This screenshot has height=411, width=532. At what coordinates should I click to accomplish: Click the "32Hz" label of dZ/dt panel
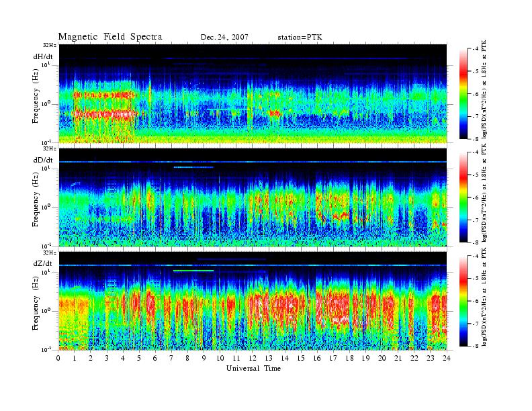[50, 253]
